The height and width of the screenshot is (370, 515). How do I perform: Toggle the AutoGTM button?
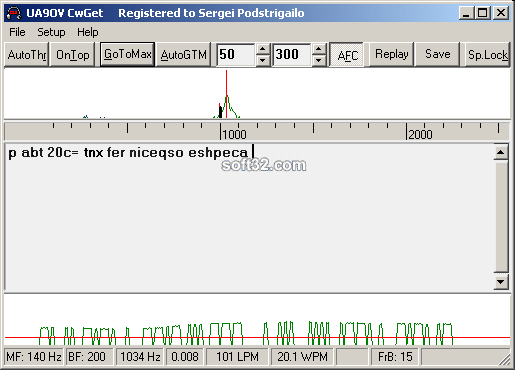[x=183, y=54]
